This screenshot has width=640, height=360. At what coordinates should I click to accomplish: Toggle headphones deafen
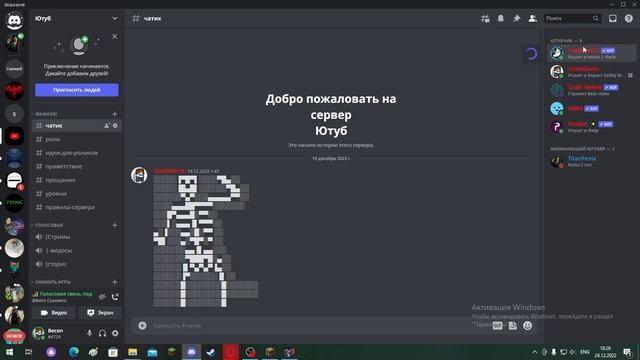point(102,333)
